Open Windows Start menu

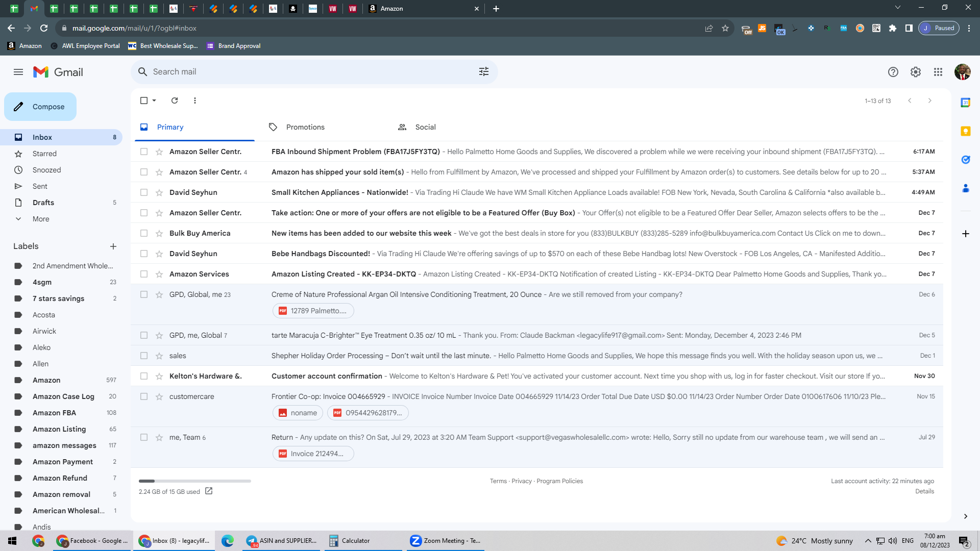point(12,541)
